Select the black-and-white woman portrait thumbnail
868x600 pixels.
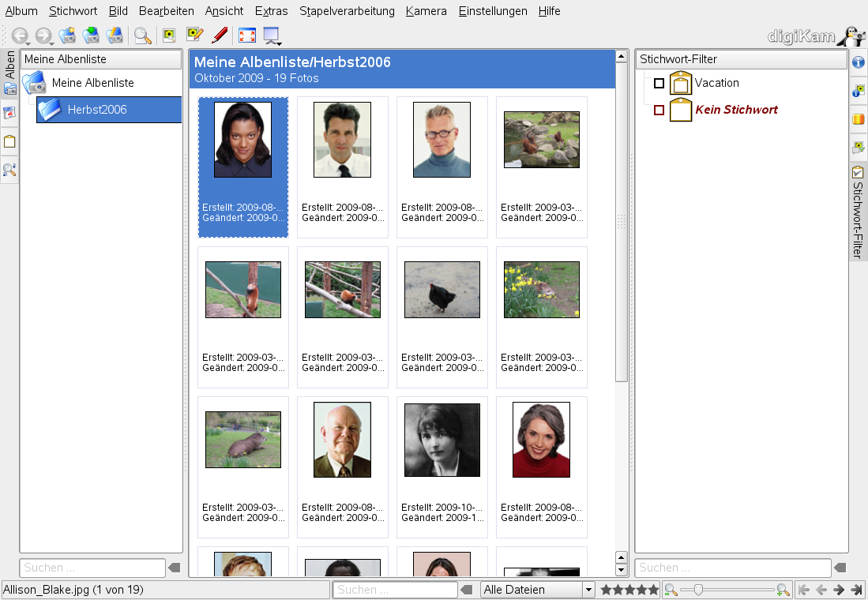(x=442, y=440)
